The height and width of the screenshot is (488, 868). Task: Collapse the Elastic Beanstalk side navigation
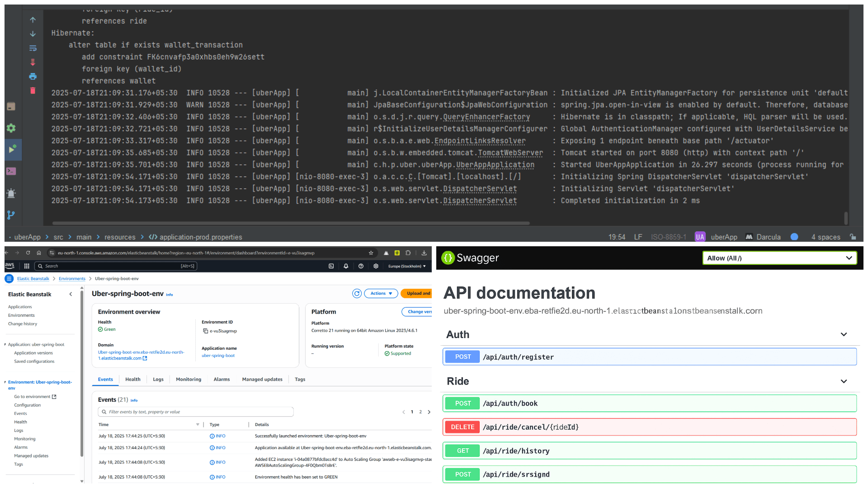[71, 294]
